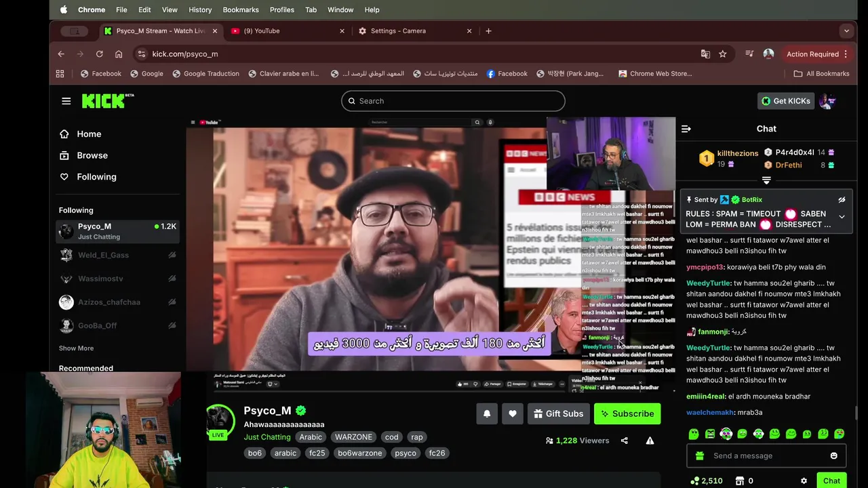Go to Home in Kick sidebar
This screenshot has height=488, width=868.
click(80, 134)
